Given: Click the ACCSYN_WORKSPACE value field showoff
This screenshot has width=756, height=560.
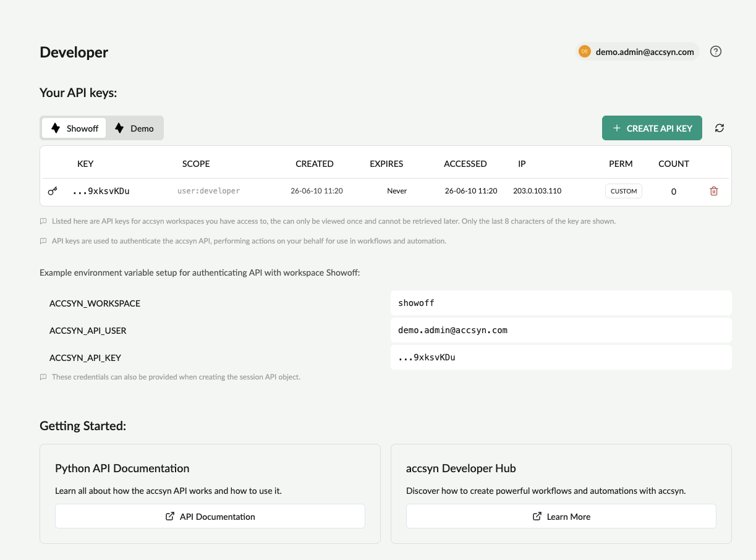Looking at the screenshot, I should click(x=561, y=303).
